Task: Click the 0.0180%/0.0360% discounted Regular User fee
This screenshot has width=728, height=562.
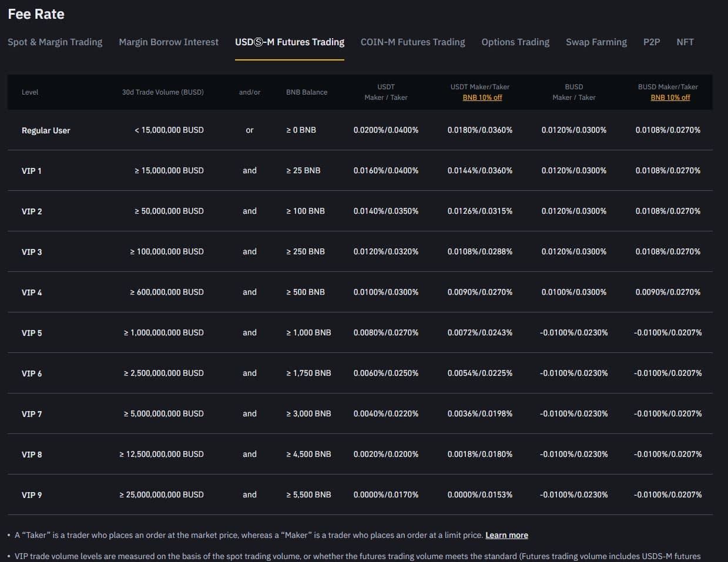Action: [480, 130]
